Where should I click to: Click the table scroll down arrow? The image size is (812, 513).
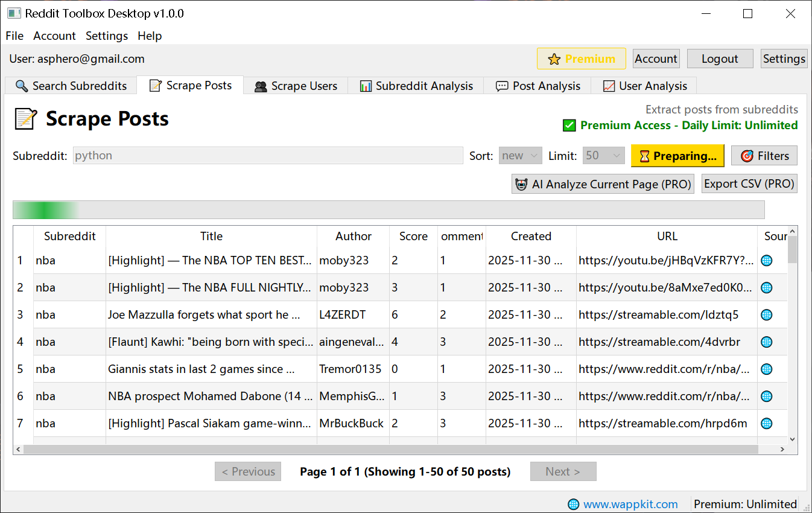pyautogui.click(x=792, y=439)
